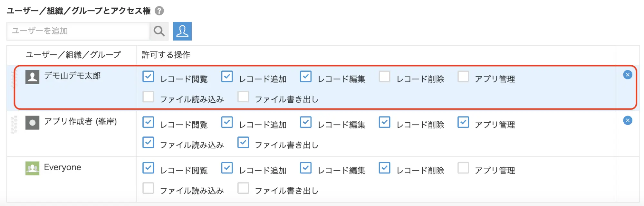Enable レコード削除 for デモ山デモ太郎

click(x=384, y=77)
